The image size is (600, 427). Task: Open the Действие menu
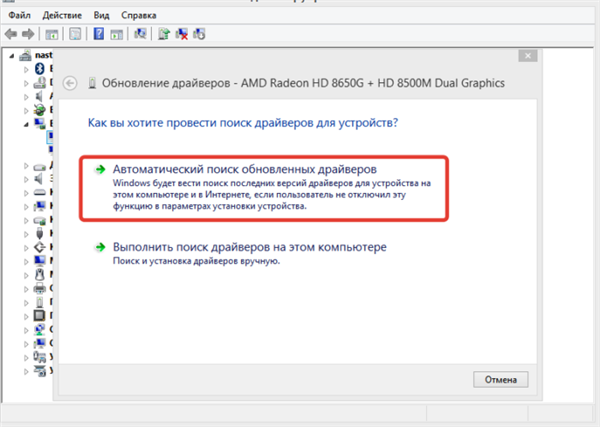(x=62, y=15)
